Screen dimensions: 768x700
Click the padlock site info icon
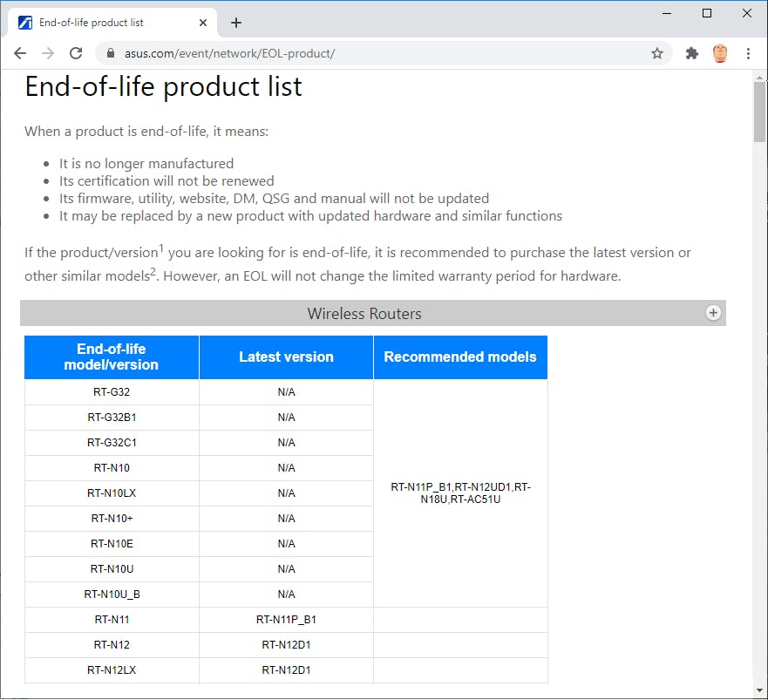coord(111,53)
